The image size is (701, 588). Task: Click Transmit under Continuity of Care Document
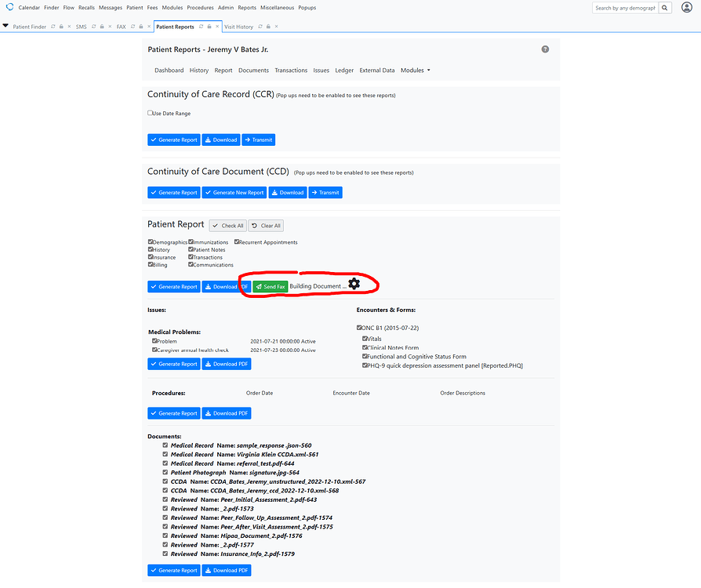point(325,192)
